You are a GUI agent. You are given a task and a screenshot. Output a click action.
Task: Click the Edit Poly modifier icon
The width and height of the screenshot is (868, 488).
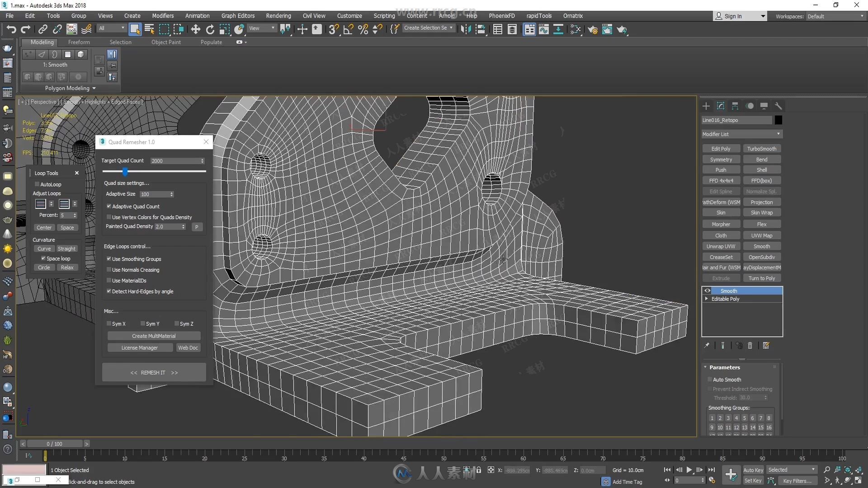tap(720, 148)
